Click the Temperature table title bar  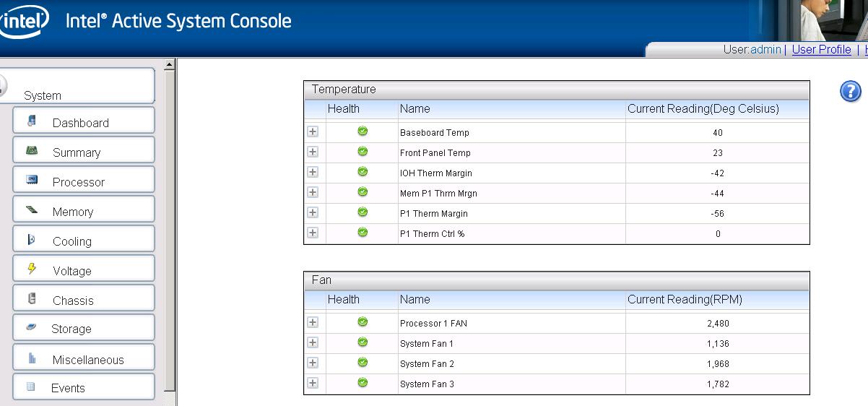pos(557,90)
